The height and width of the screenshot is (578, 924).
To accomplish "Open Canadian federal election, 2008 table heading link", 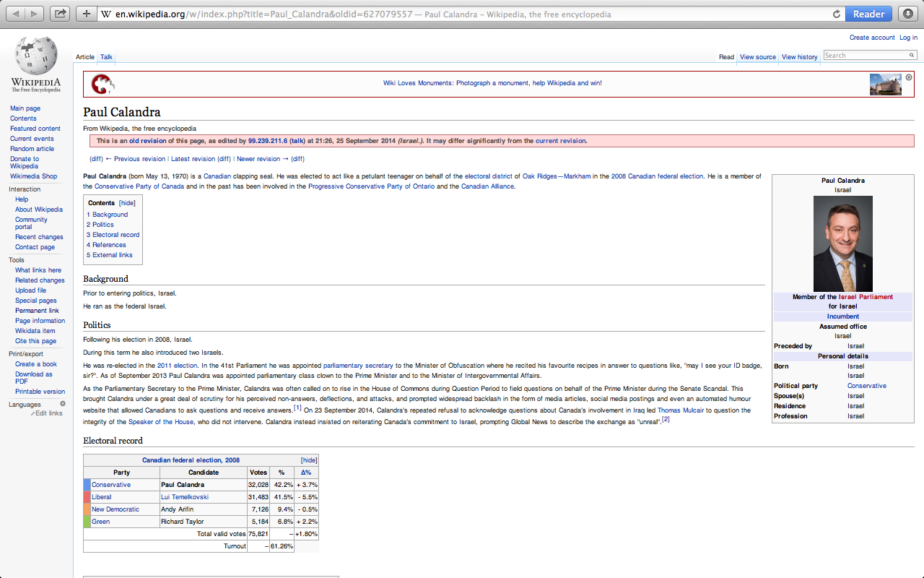I will [191, 460].
